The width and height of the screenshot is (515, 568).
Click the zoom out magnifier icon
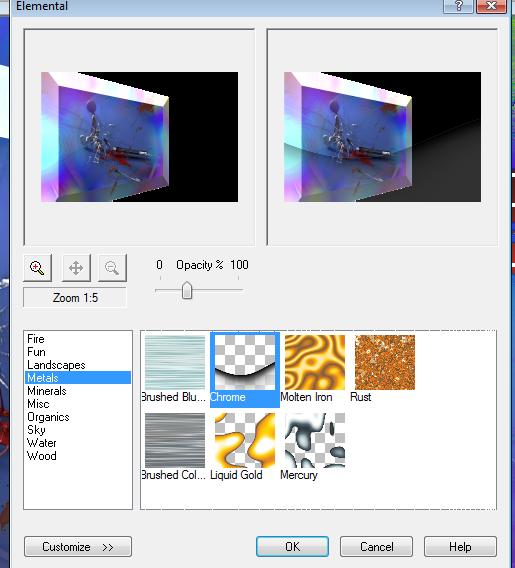(112, 268)
